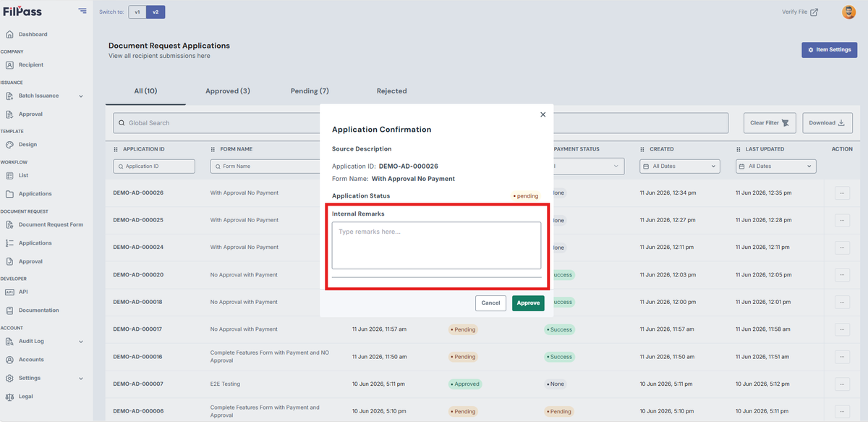Focus the Internal Remarks text area

436,245
